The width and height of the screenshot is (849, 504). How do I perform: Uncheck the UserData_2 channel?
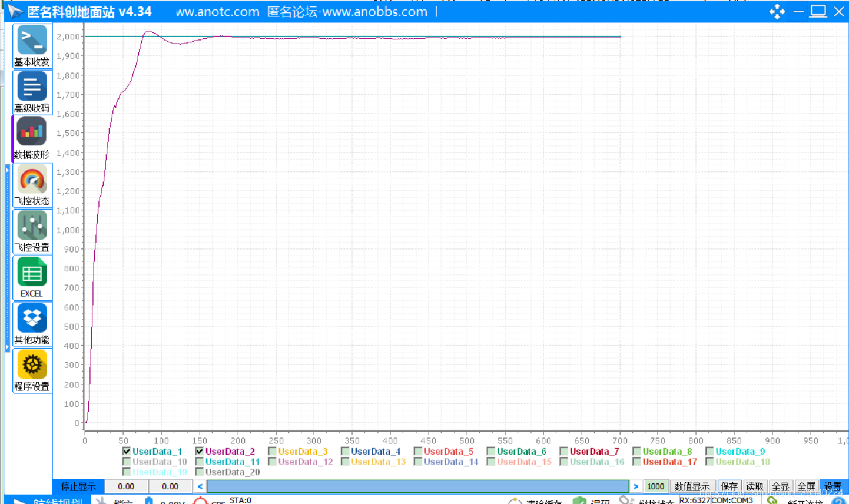coord(200,452)
